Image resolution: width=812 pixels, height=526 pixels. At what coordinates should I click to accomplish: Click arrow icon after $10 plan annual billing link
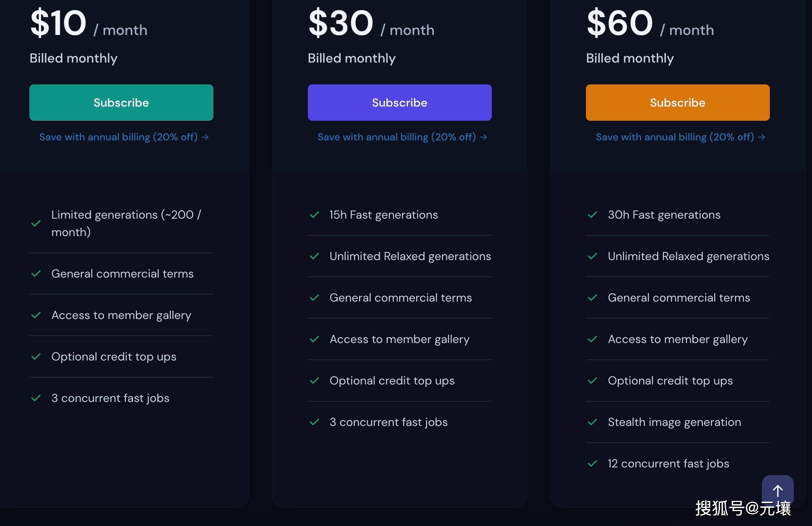tap(205, 137)
